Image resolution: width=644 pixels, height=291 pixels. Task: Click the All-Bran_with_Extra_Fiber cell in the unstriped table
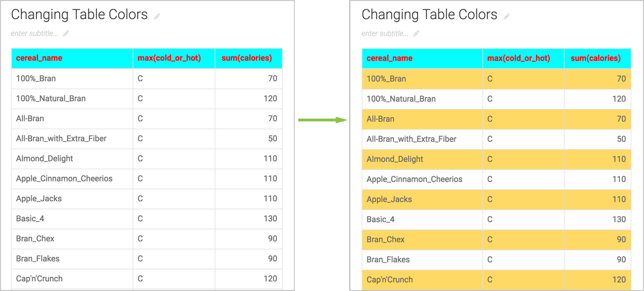coord(61,139)
